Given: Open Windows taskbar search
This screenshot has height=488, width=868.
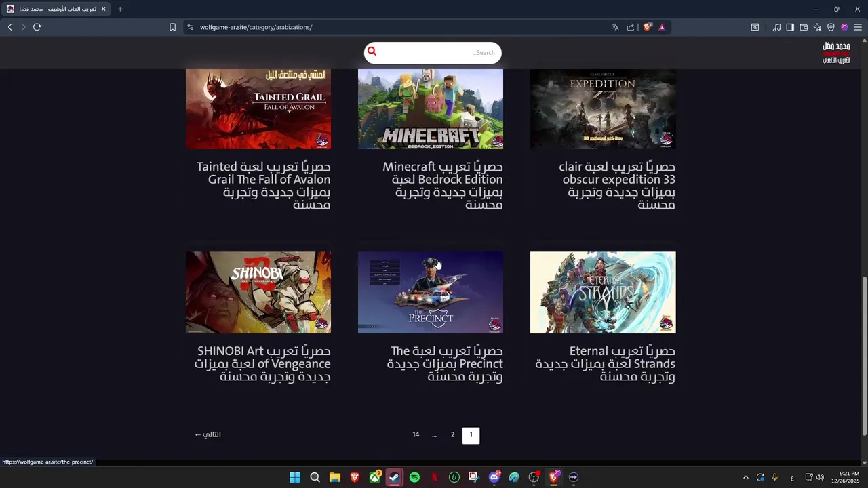Looking at the screenshot, I should click(x=315, y=477).
